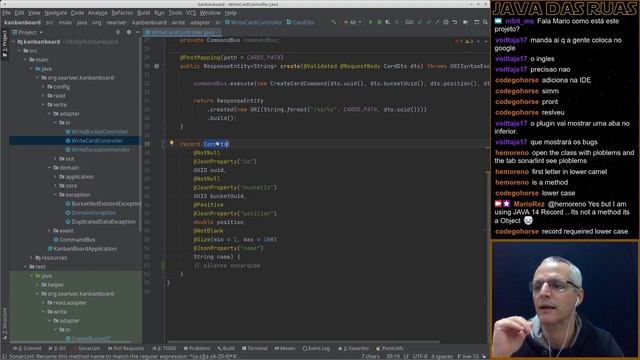Viewport: 640px width, 360px height.
Task: Click the CardDto breadcrumb in navigation bar
Action: tap(300, 22)
